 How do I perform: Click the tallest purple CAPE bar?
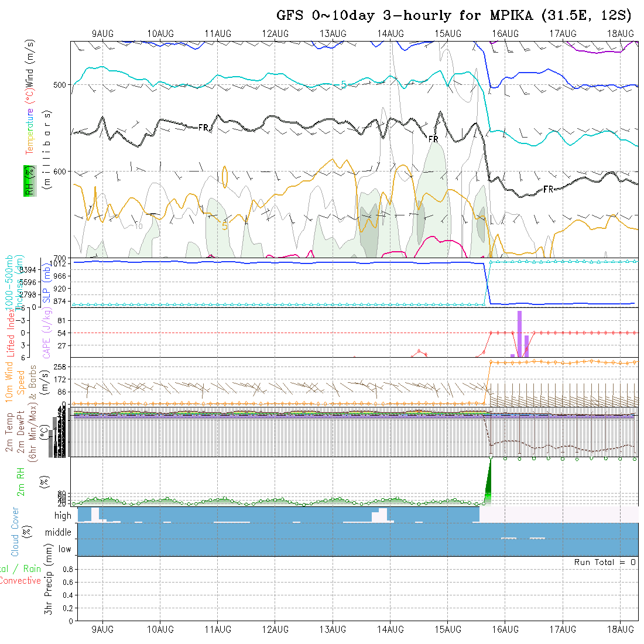(x=519, y=334)
